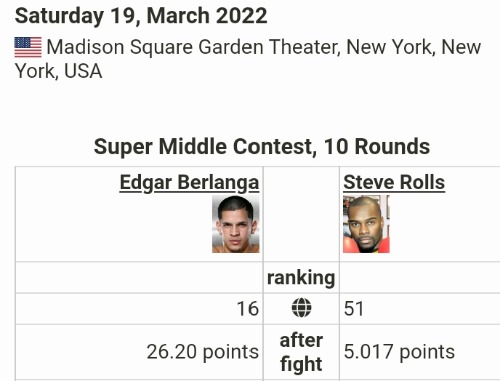Viewport: 500px width, 381px height.
Task: Select the date Saturday 19, March 2022
Action: (x=141, y=16)
